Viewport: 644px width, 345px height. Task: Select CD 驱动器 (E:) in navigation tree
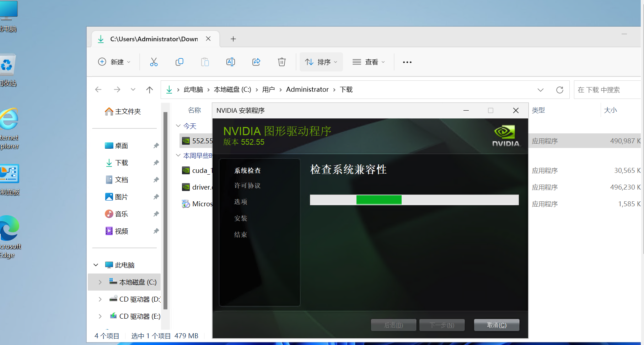(x=135, y=317)
